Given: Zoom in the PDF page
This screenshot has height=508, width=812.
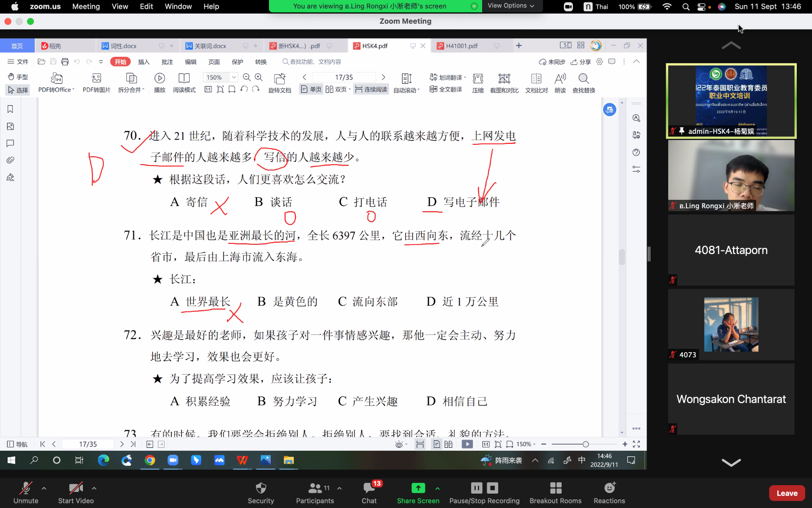Looking at the screenshot, I should pyautogui.click(x=259, y=77).
